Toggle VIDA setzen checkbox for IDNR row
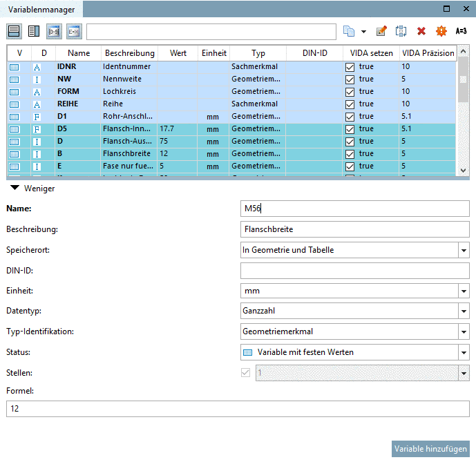This screenshot has height=462, width=476. 350,67
